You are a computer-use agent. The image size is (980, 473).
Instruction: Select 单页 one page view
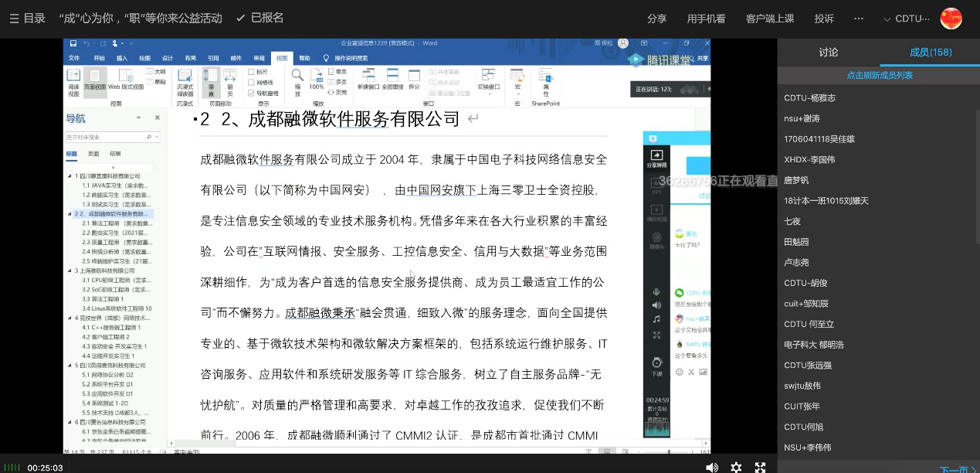[x=337, y=71]
